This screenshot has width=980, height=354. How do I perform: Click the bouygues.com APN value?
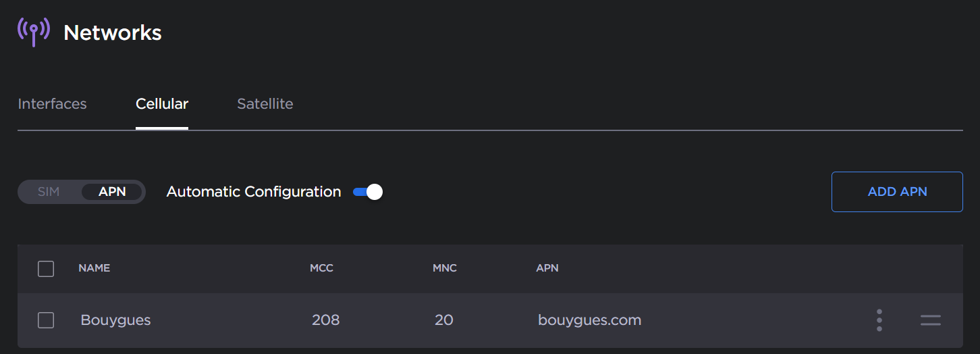coord(589,320)
